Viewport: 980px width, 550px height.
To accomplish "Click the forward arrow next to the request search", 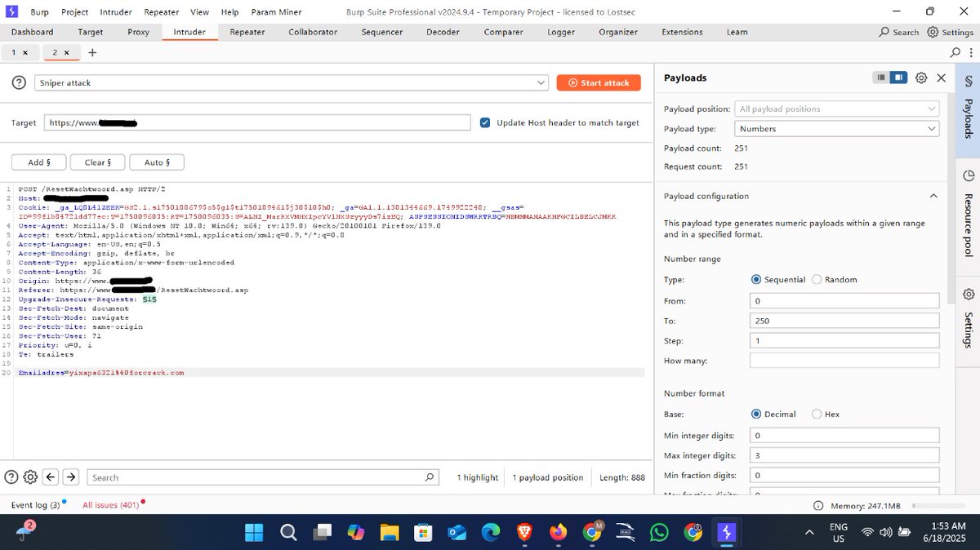I will [71, 477].
